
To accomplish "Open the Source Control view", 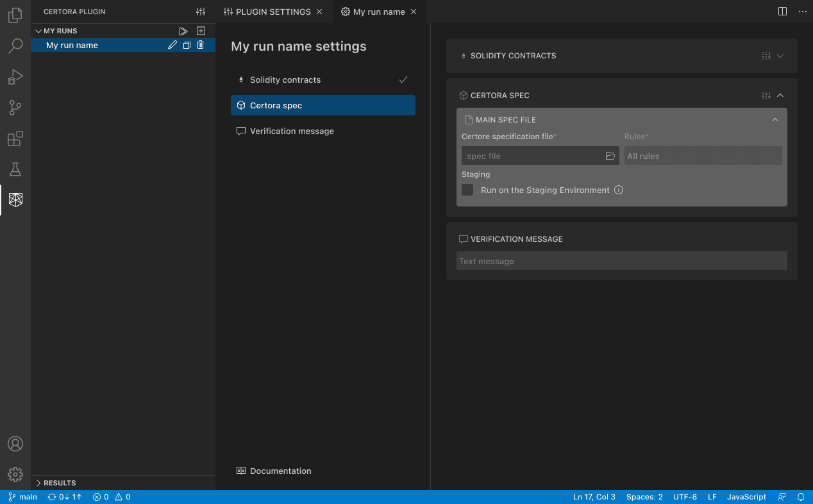I will click(x=15, y=108).
